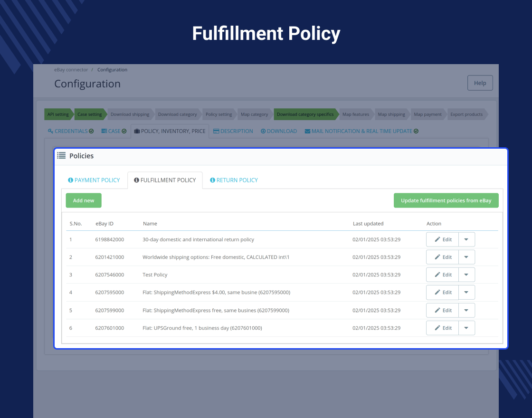Expand action dropdown for policy 6207599000
Image resolution: width=532 pixels, height=418 pixels.
click(466, 311)
